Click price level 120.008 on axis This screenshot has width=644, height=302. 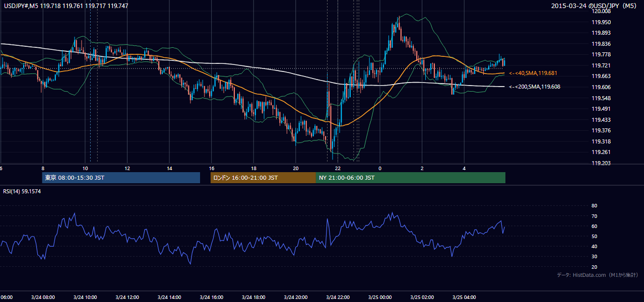coord(600,11)
